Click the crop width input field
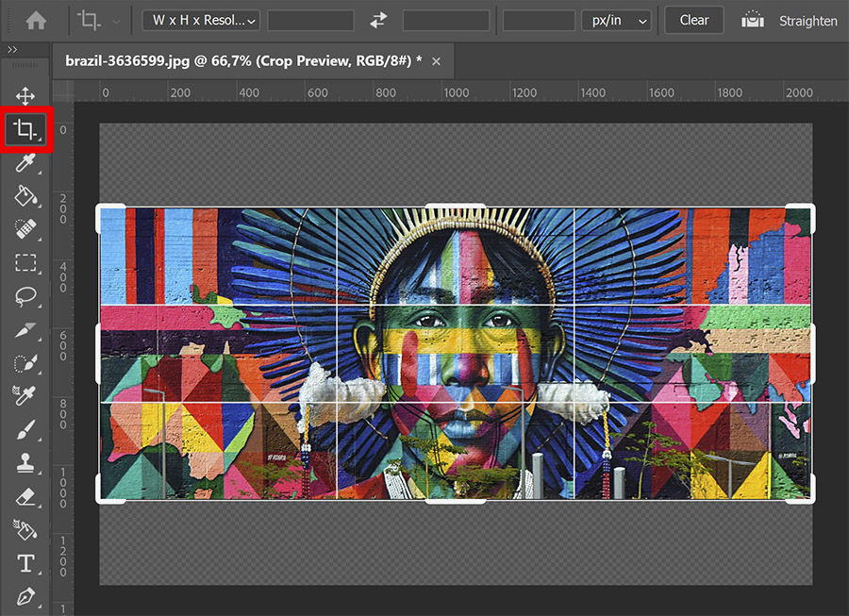 point(310,21)
